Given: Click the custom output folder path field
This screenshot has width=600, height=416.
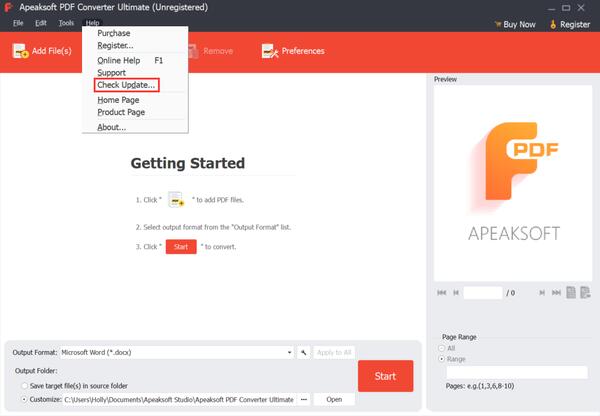Looking at the screenshot, I should click(180, 400).
